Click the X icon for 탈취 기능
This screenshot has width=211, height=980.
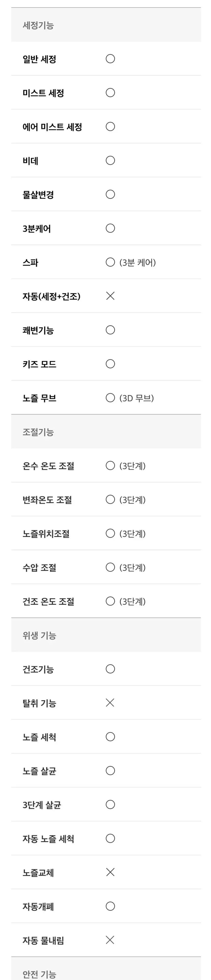click(110, 702)
